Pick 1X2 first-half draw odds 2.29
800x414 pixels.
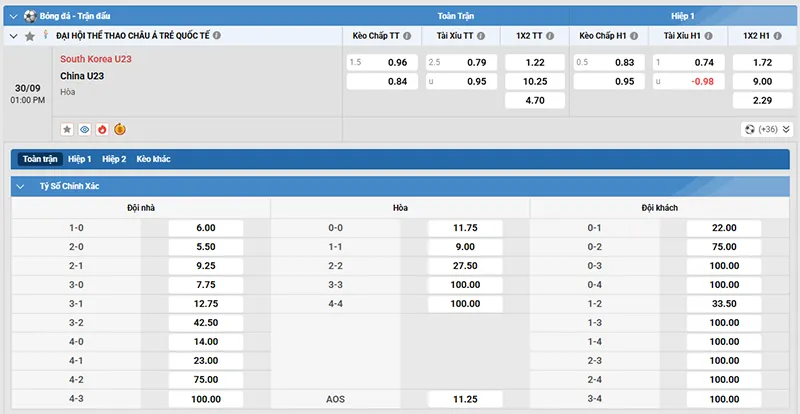pyautogui.click(x=763, y=101)
